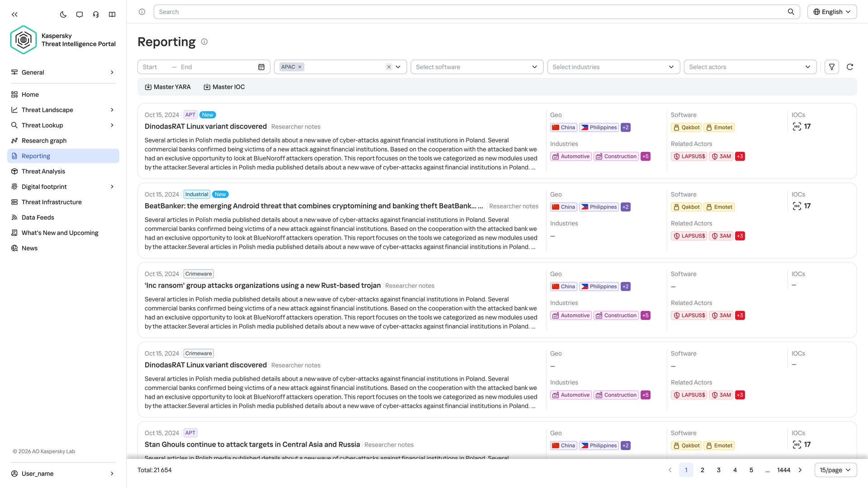
Task: Click the filter funnel icon
Action: [x=832, y=67]
